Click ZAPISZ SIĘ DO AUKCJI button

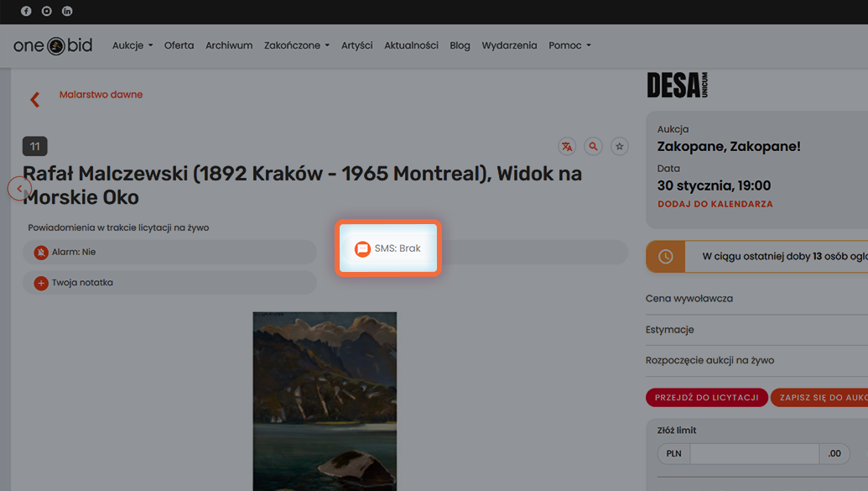tap(820, 397)
